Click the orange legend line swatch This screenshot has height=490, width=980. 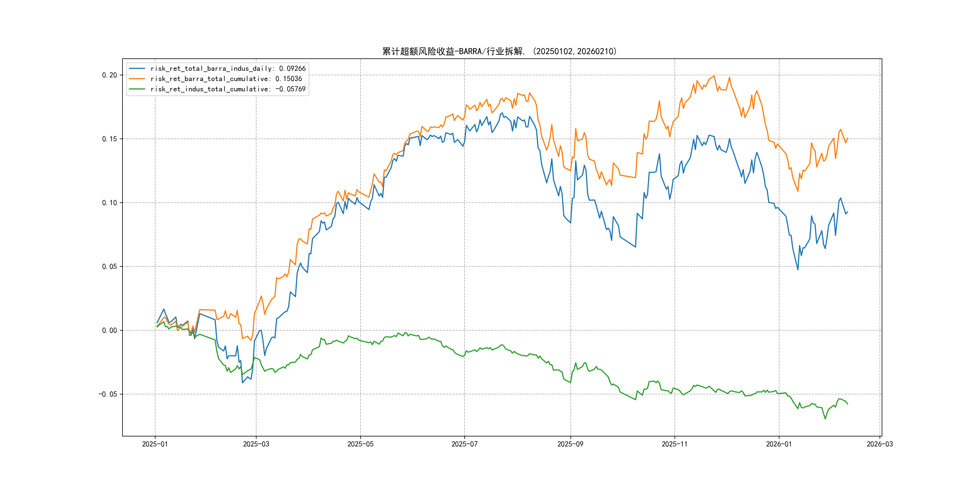pos(137,79)
